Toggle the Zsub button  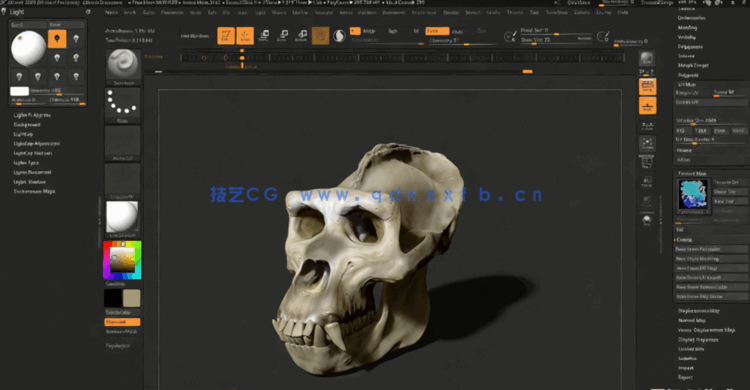458,32
